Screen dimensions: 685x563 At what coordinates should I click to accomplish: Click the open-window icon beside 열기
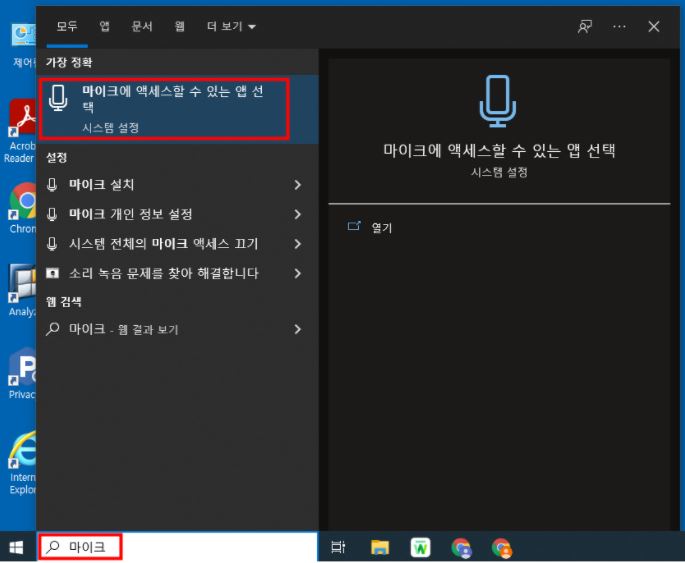pyautogui.click(x=354, y=226)
